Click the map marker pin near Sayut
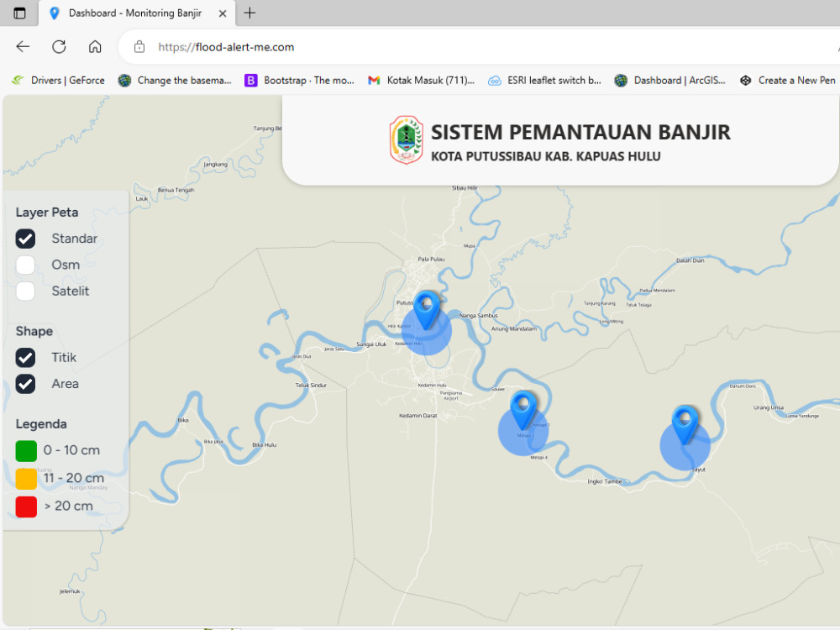The height and width of the screenshot is (630, 840). coord(685,424)
